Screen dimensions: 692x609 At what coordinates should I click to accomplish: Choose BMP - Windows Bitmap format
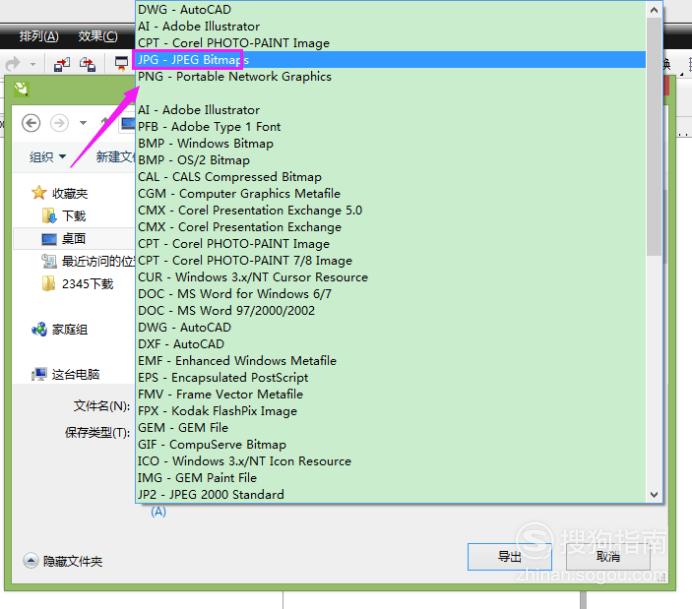[x=391, y=143]
